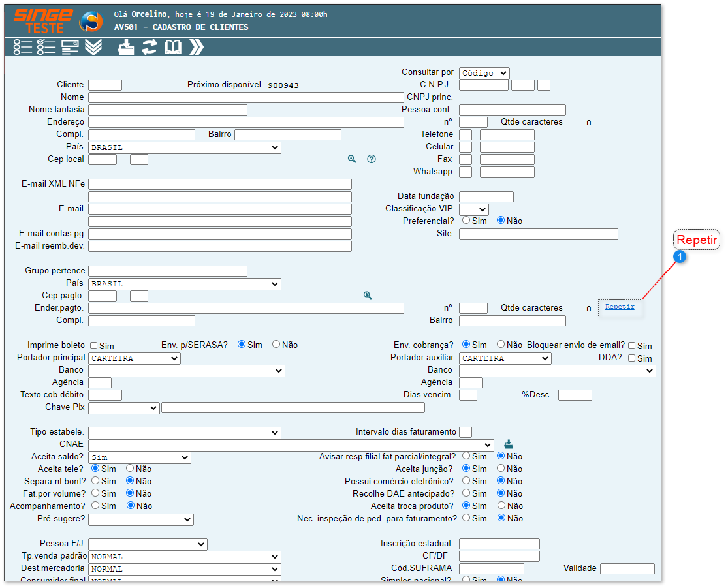Click the help question mark beside Cep local
728x588 pixels.
(x=372, y=159)
